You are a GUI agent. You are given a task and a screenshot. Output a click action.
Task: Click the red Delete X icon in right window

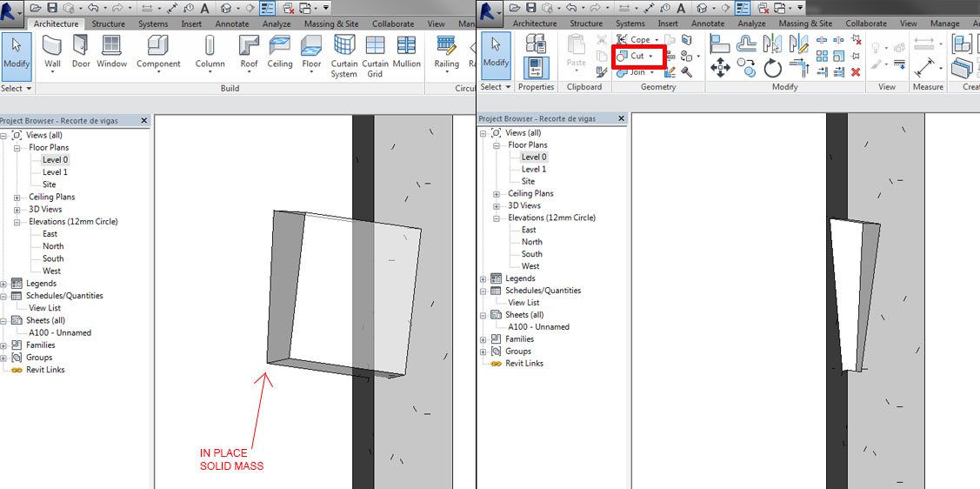point(857,72)
